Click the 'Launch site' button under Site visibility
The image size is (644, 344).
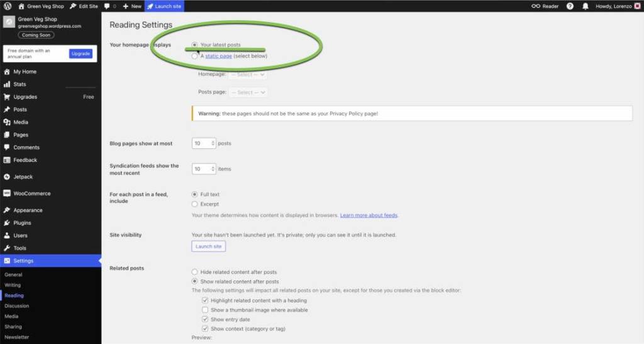pyautogui.click(x=208, y=247)
